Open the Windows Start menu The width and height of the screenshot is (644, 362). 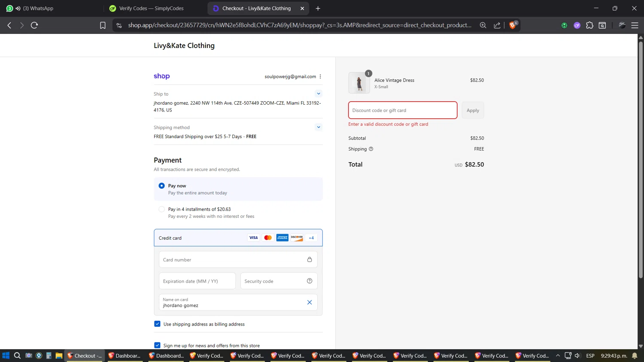(6, 356)
